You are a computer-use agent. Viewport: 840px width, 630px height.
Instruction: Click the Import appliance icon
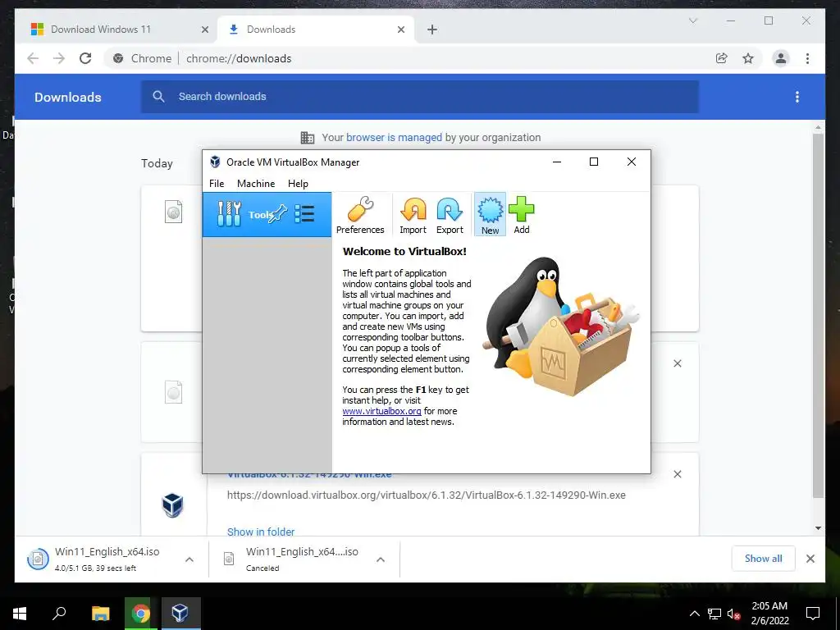tap(413, 215)
